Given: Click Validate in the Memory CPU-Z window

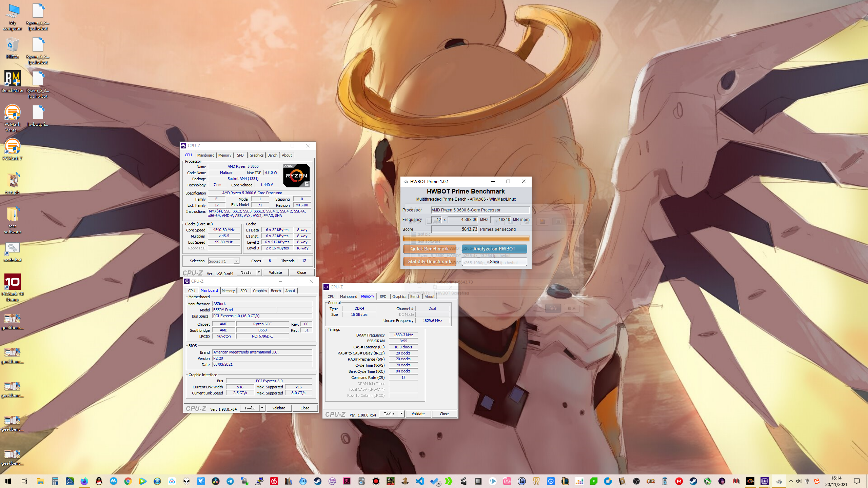Looking at the screenshot, I should [418, 413].
